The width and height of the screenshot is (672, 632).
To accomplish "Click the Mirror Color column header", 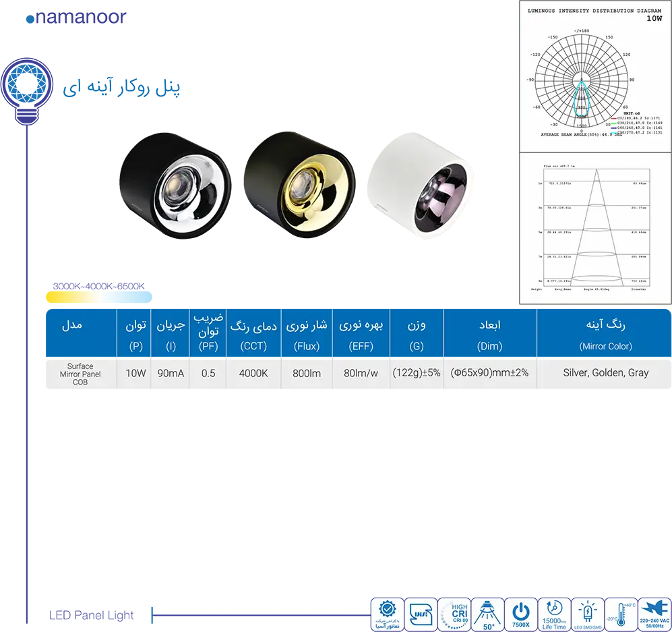I will 605,333.
